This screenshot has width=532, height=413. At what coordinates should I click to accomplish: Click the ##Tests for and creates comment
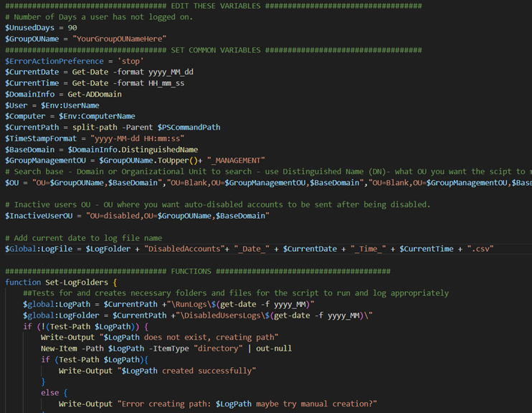(236, 293)
